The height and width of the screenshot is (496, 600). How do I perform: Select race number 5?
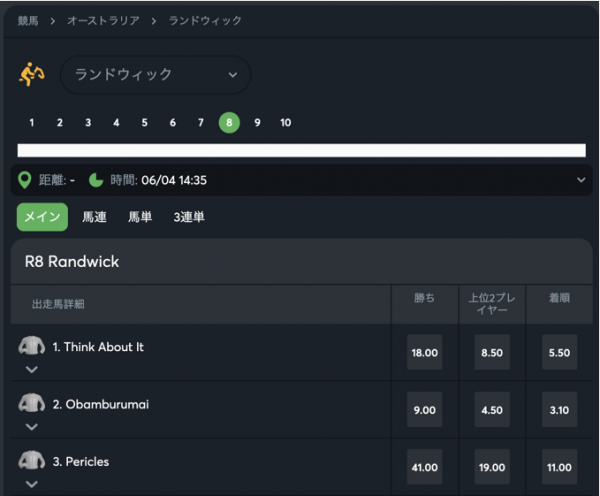pyautogui.click(x=144, y=123)
